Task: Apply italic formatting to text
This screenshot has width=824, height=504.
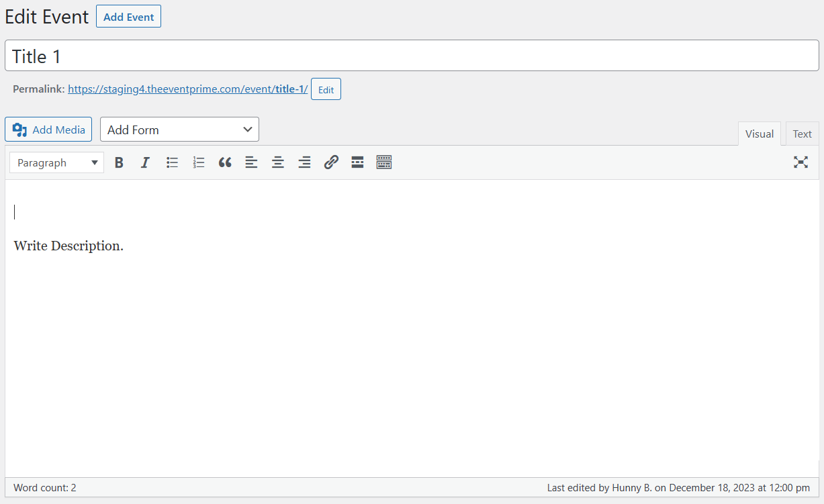Action: [145, 162]
